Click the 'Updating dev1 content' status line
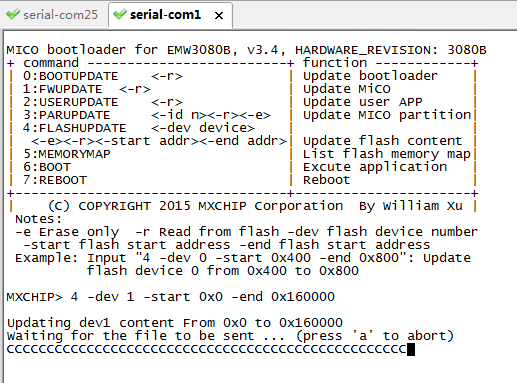Image resolution: width=517 pixels, height=383 pixels. pyautogui.click(x=175, y=323)
